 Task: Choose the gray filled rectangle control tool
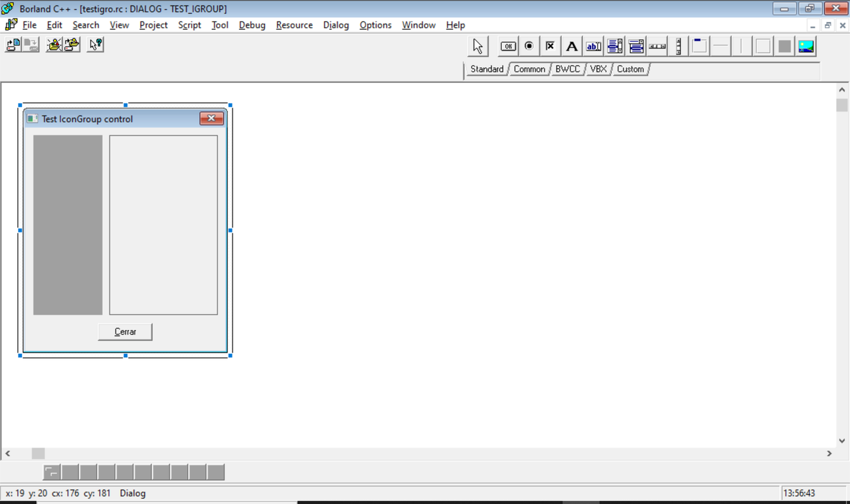point(785,46)
